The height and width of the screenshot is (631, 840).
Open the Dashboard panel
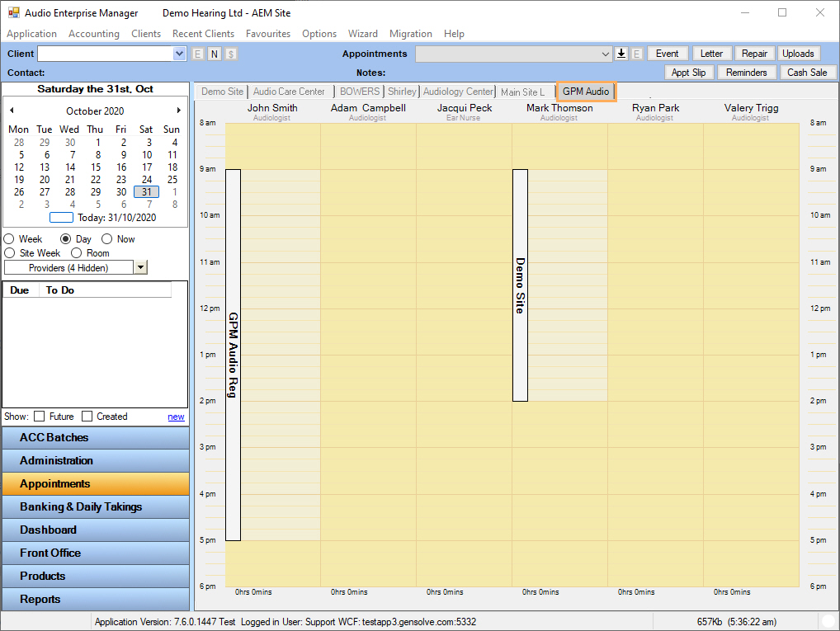[x=96, y=530]
